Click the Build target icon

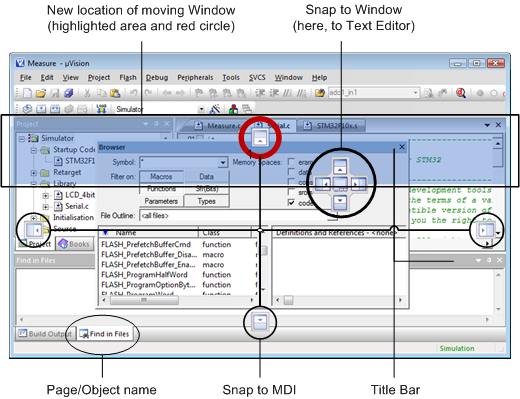pyautogui.click(x=41, y=109)
